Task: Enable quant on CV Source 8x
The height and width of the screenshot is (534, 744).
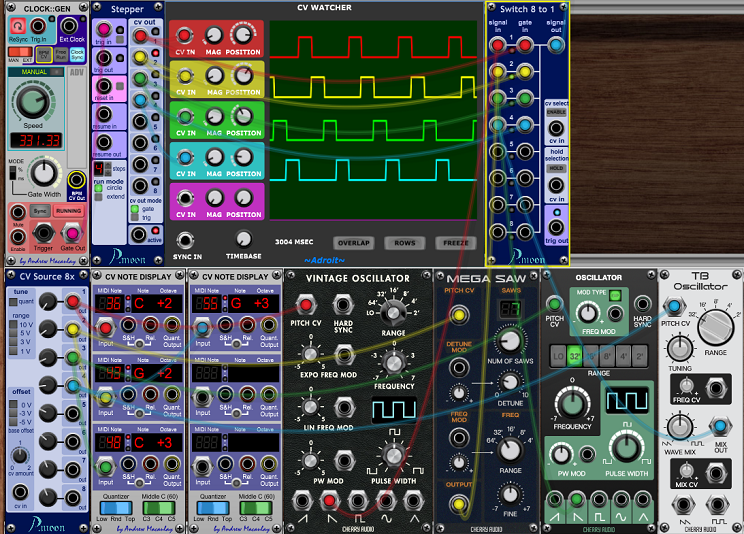Action: point(13,302)
